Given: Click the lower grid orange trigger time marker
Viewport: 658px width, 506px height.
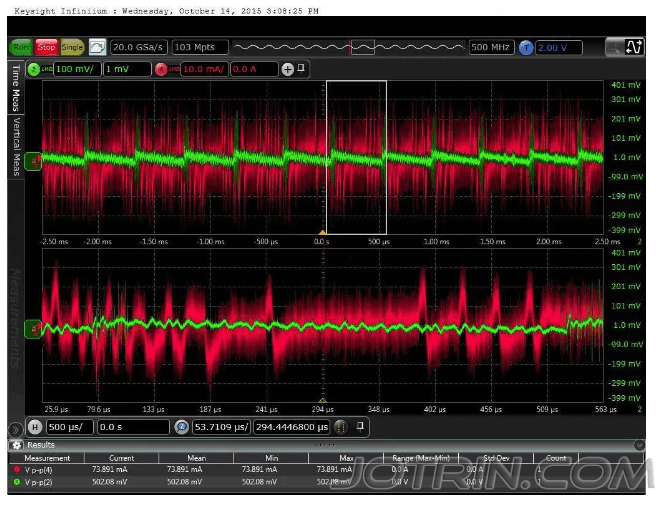Looking at the screenshot, I should 322,400.
